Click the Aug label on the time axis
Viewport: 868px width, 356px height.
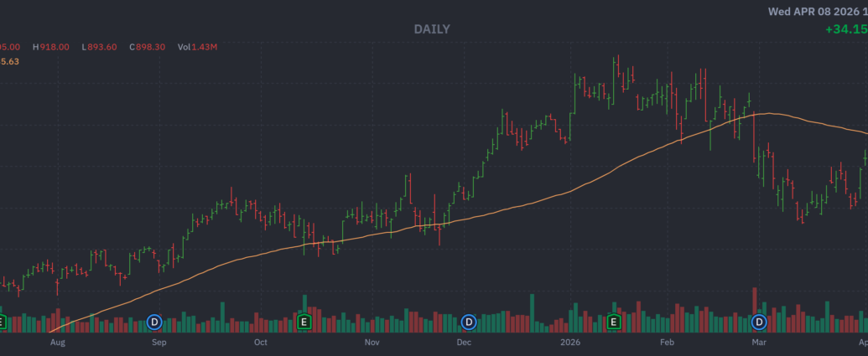[x=58, y=343]
